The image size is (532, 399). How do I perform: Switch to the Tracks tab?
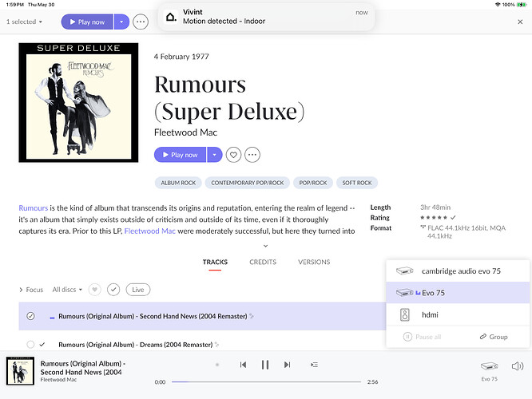pyautogui.click(x=215, y=262)
